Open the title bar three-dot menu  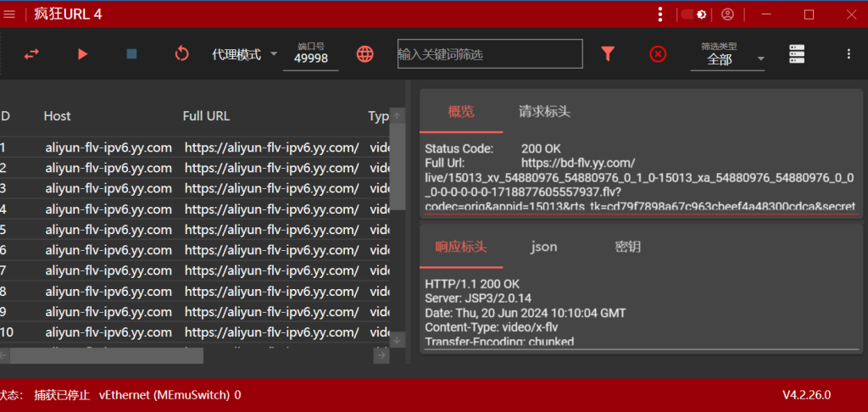[x=659, y=14]
